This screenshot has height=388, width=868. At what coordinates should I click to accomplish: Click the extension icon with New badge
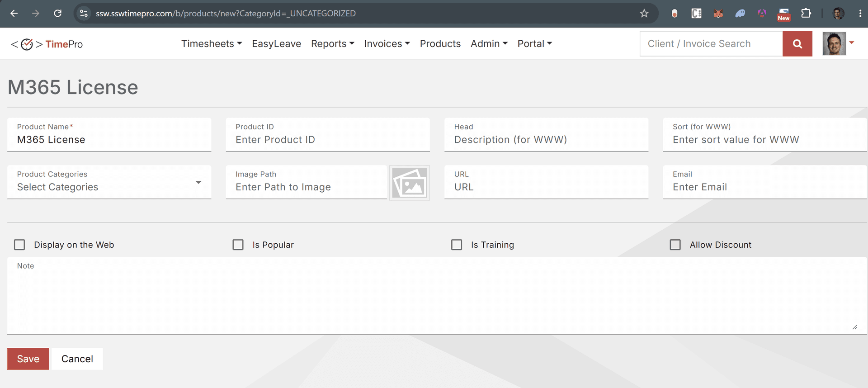[784, 14]
